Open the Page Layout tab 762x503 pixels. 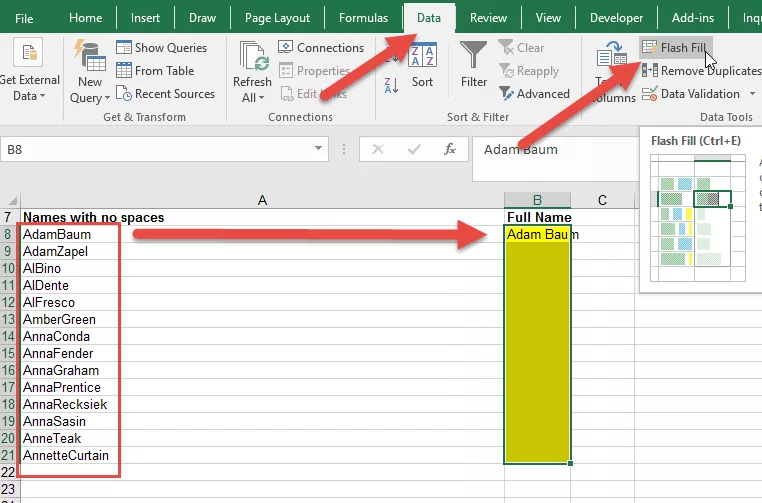pyautogui.click(x=277, y=18)
